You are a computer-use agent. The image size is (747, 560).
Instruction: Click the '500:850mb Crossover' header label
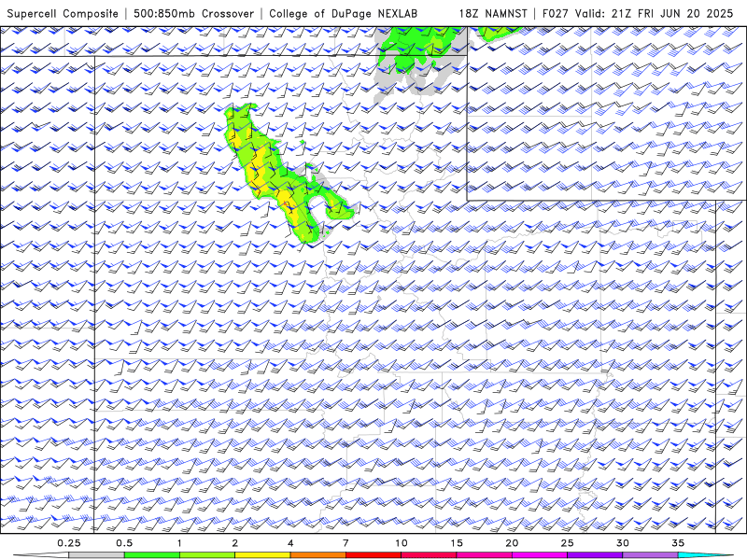(193, 14)
